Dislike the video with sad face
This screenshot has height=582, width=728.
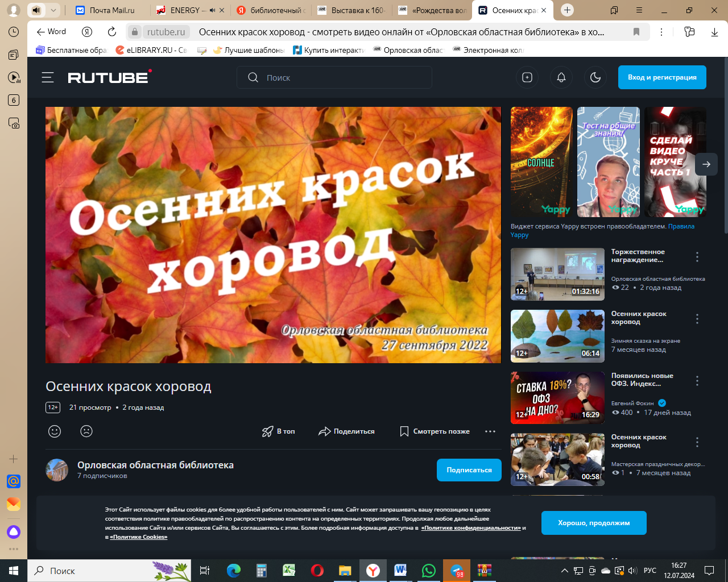click(x=86, y=431)
